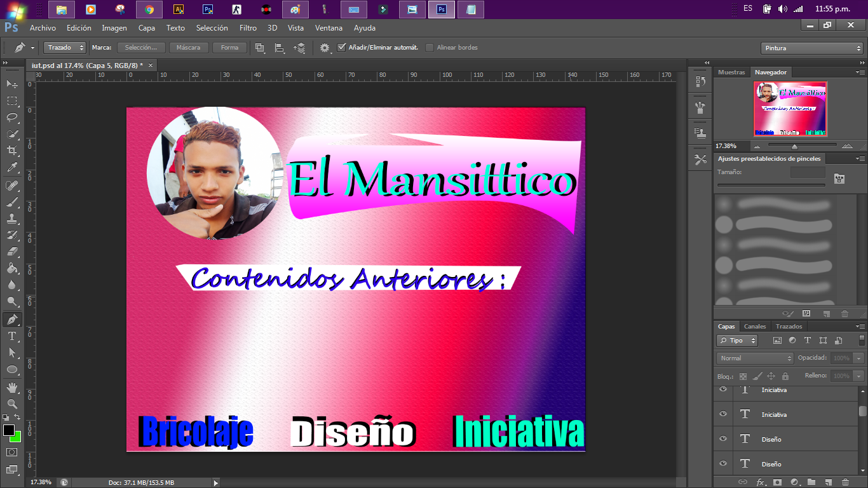The width and height of the screenshot is (868, 488).
Task: Lock all with padlock icon
Action: 785,376
